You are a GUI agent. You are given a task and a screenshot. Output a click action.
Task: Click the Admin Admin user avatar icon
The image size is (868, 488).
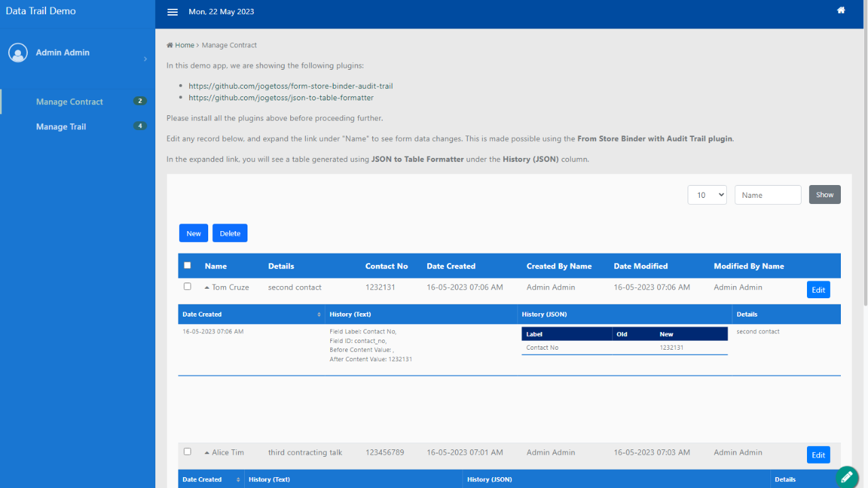tap(18, 53)
